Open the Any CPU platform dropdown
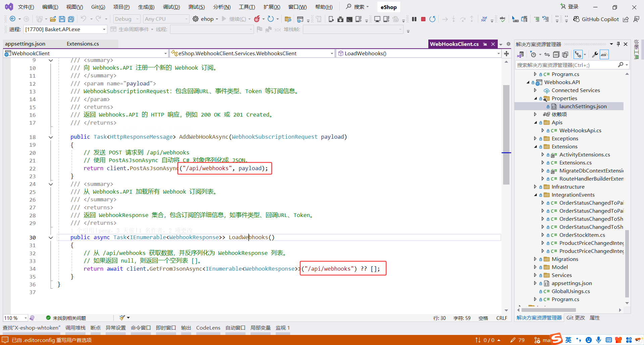Image resolution: width=644 pixels, height=345 pixels. point(166,19)
